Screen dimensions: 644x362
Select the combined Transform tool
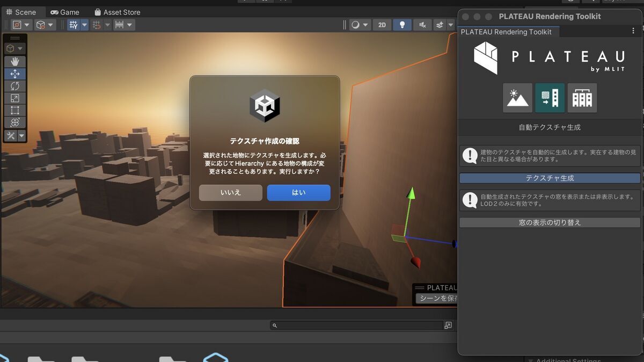coord(15,122)
